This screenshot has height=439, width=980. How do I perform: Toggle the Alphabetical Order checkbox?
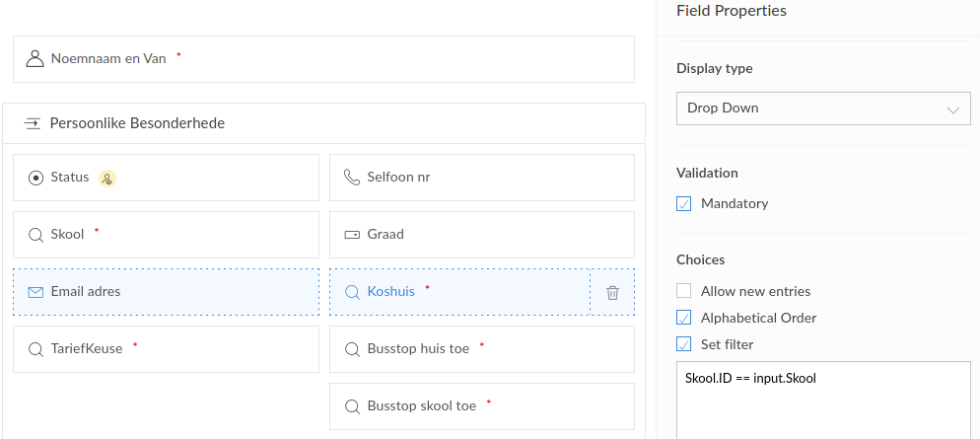[x=684, y=318]
